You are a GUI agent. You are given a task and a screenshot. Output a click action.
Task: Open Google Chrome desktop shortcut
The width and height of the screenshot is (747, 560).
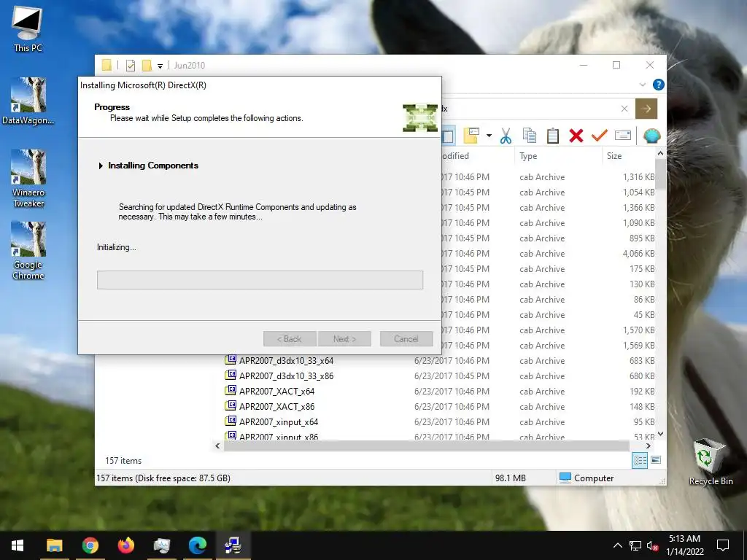[x=28, y=251]
